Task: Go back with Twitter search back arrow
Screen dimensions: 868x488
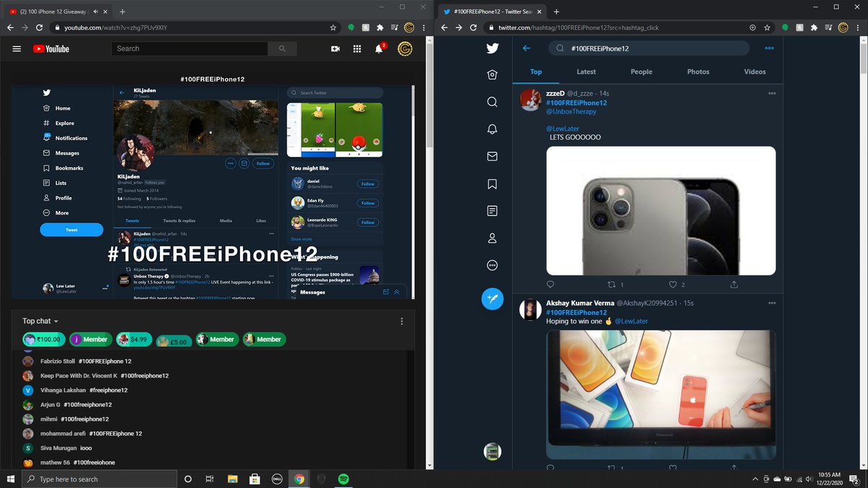Action: 527,48
